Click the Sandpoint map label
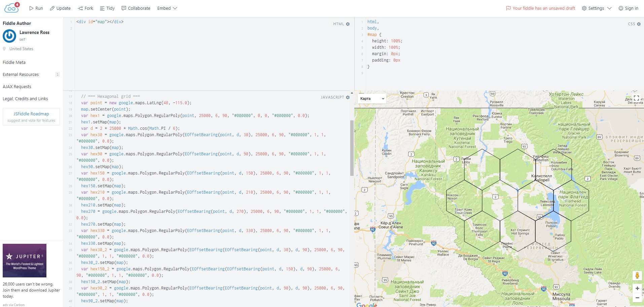Viewport: 644px width, 307px height. 395,175
